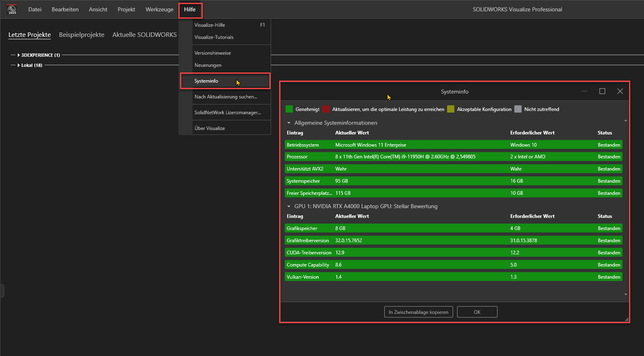
Task: Select the Prozessor row entry
Action: [453, 157]
